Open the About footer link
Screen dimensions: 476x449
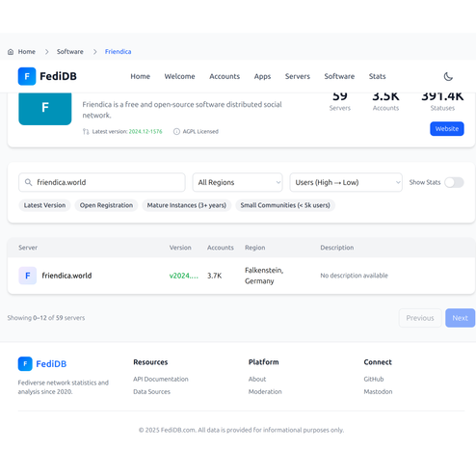point(257,379)
